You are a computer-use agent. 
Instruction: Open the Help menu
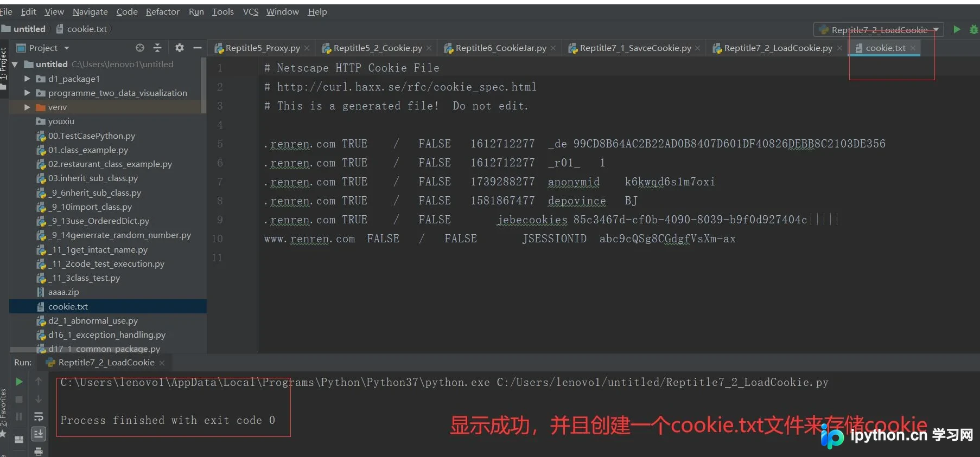point(317,11)
